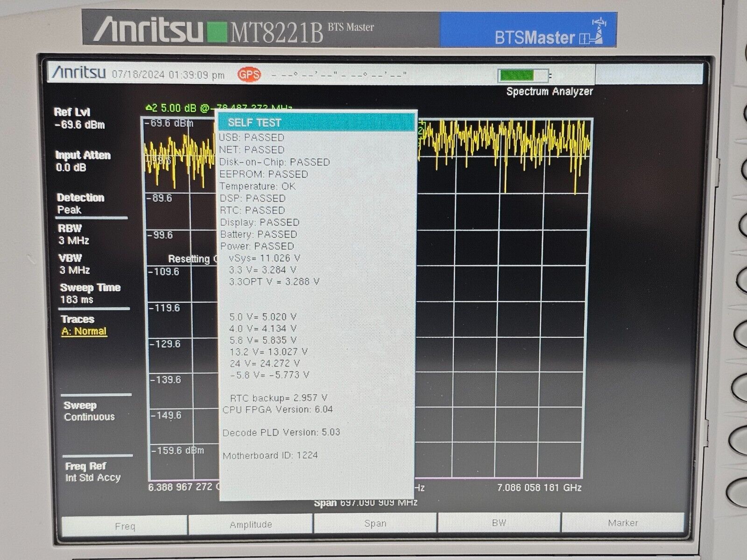Select the A: Normal trace link
This screenshot has width=747, height=560.
(x=84, y=331)
